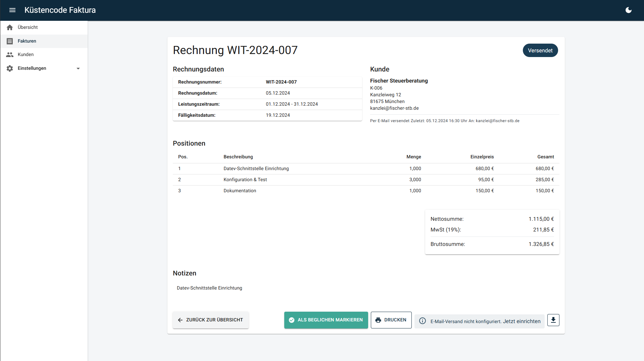Click the Versendet status button
Viewport: 644px width, 361px height.
coord(540,50)
